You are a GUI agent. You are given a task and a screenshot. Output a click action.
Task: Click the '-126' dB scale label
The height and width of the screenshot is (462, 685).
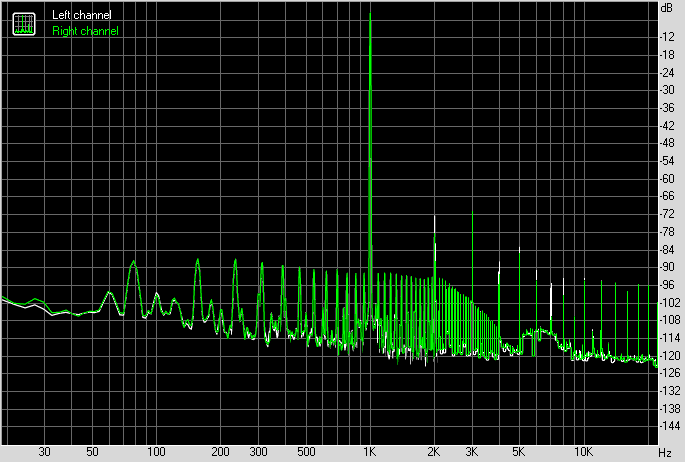(x=669, y=373)
